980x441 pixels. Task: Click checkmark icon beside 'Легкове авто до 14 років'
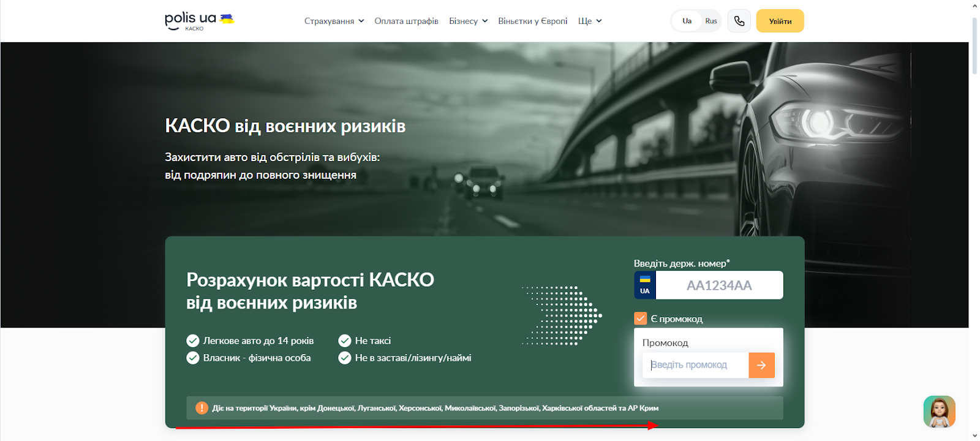tap(193, 341)
